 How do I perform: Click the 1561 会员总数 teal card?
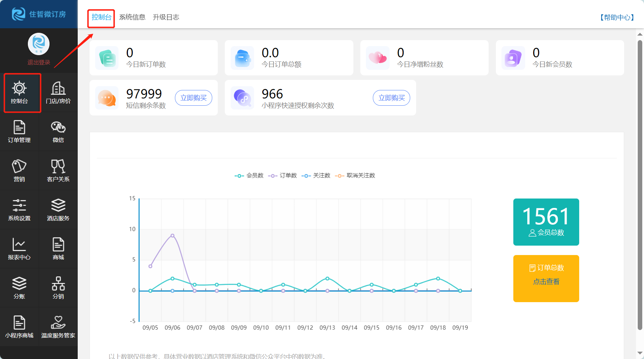coord(546,222)
